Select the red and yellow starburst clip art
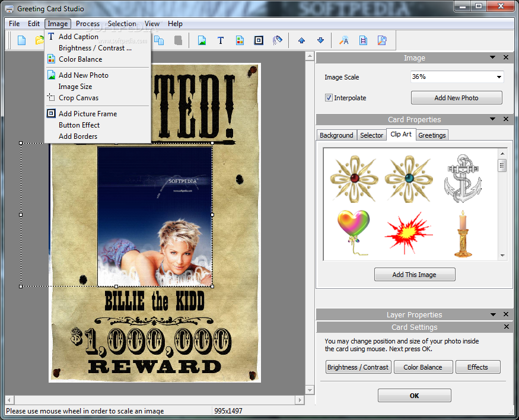This screenshot has width=519, height=420. (x=409, y=233)
